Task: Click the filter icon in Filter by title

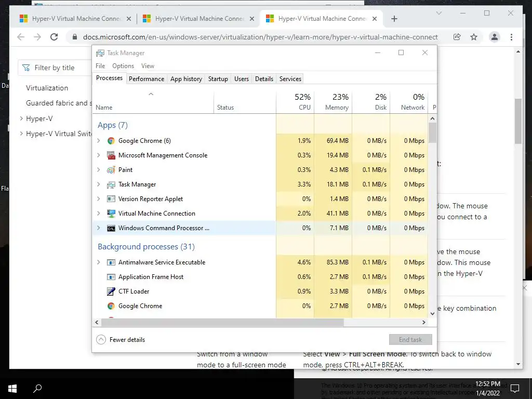Action: (26, 68)
